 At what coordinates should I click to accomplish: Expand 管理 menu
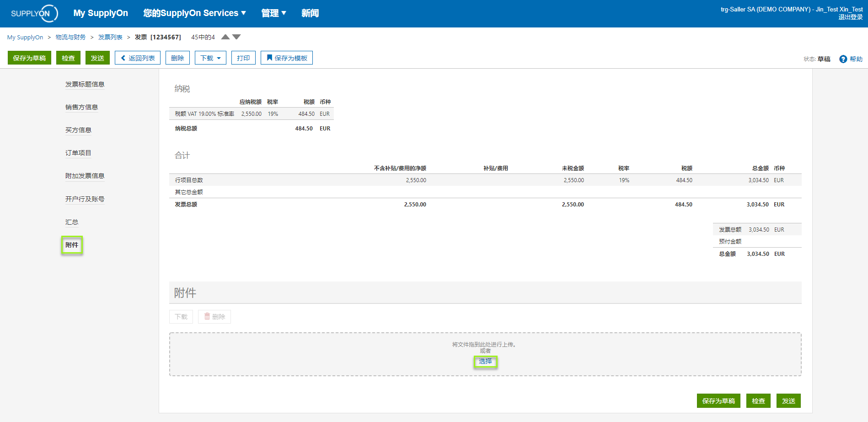tap(273, 13)
